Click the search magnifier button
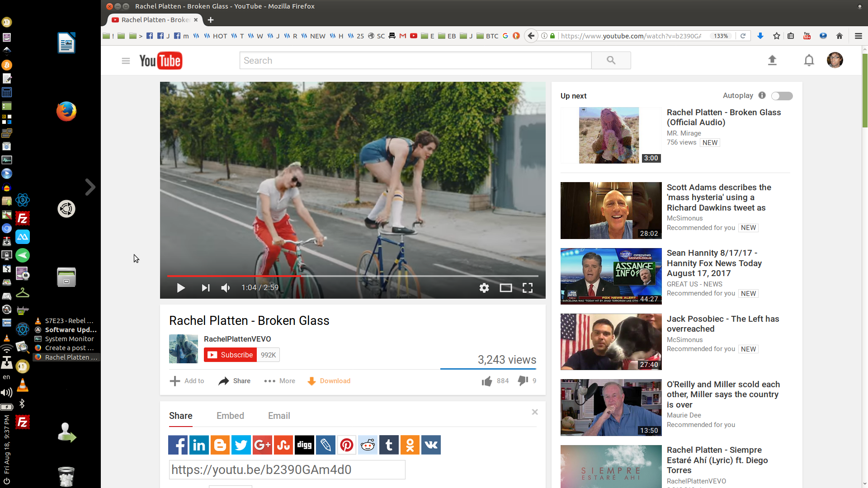868x488 pixels. point(611,61)
